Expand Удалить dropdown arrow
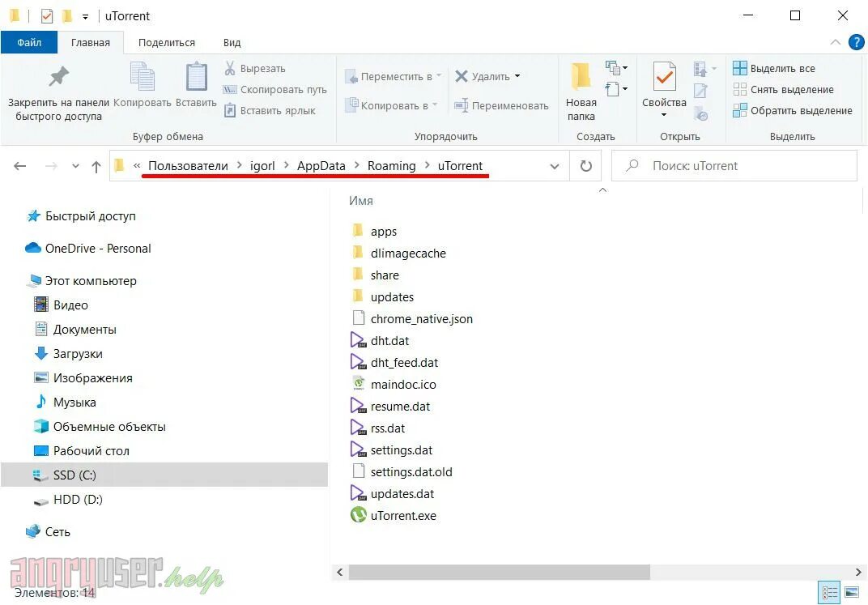Viewport: 868px width, 605px height. [x=517, y=76]
